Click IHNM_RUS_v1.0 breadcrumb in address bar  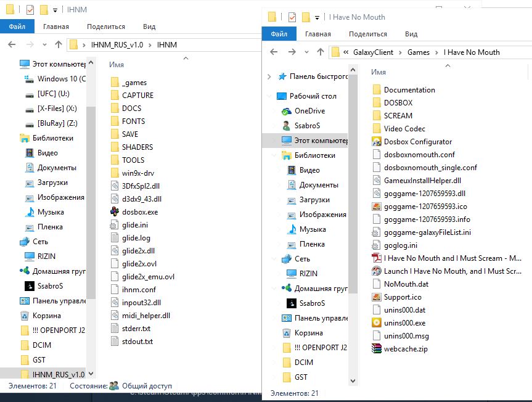(117, 45)
